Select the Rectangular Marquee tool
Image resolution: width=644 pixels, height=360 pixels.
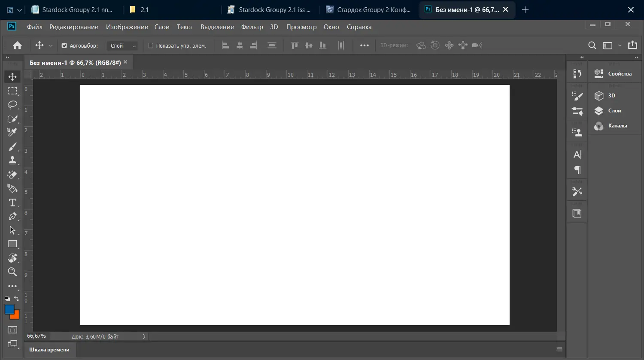12,91
